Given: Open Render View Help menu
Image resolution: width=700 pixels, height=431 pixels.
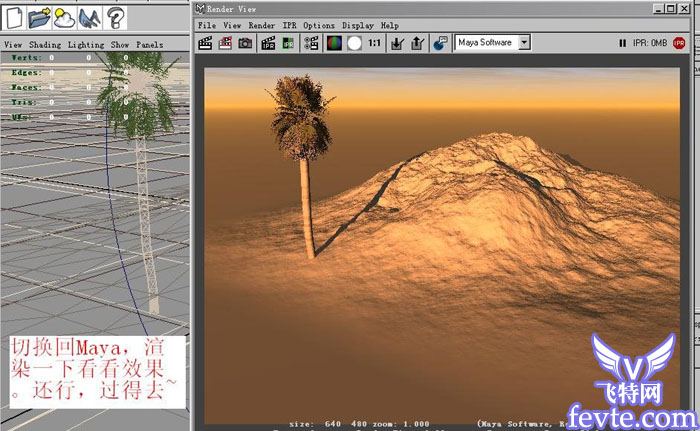Looking at the screenshot, I should 389,25.
